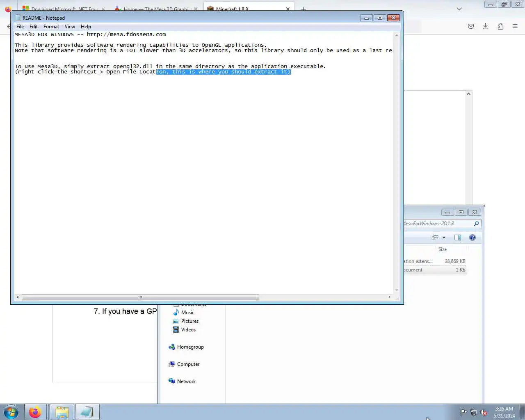Click the Explorer blue help icon
The height and width of the screenshot is (420, 525).
pos(472,237)
